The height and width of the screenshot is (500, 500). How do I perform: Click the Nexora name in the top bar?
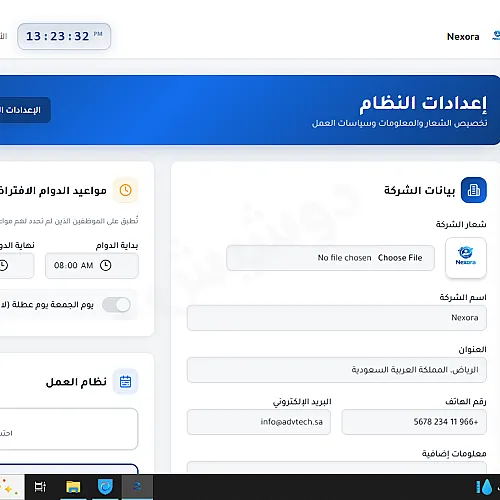463,37
